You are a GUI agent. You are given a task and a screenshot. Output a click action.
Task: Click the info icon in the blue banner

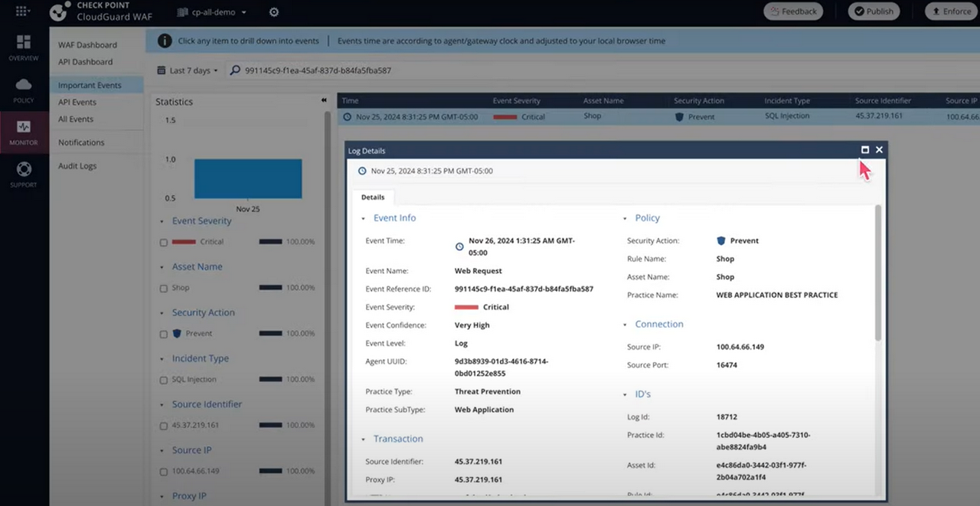point(165,41)
